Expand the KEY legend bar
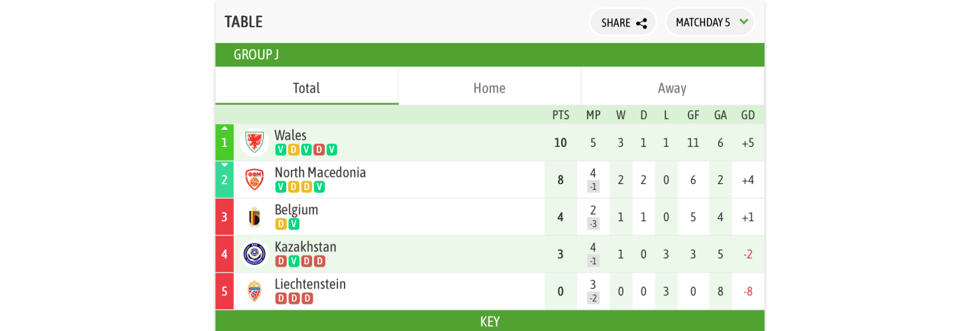The image size is (980, 331). pos(490,322)
